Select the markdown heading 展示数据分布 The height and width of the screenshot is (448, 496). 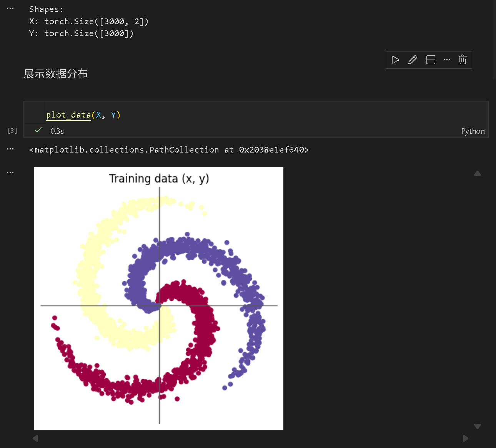coord(56,74)
